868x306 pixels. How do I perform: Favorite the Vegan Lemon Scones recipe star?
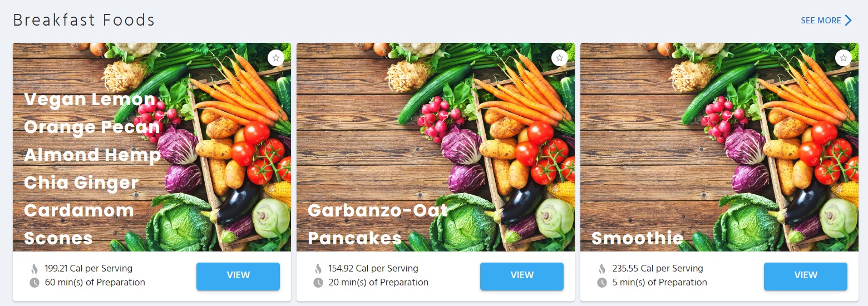[x=276, y=58]
